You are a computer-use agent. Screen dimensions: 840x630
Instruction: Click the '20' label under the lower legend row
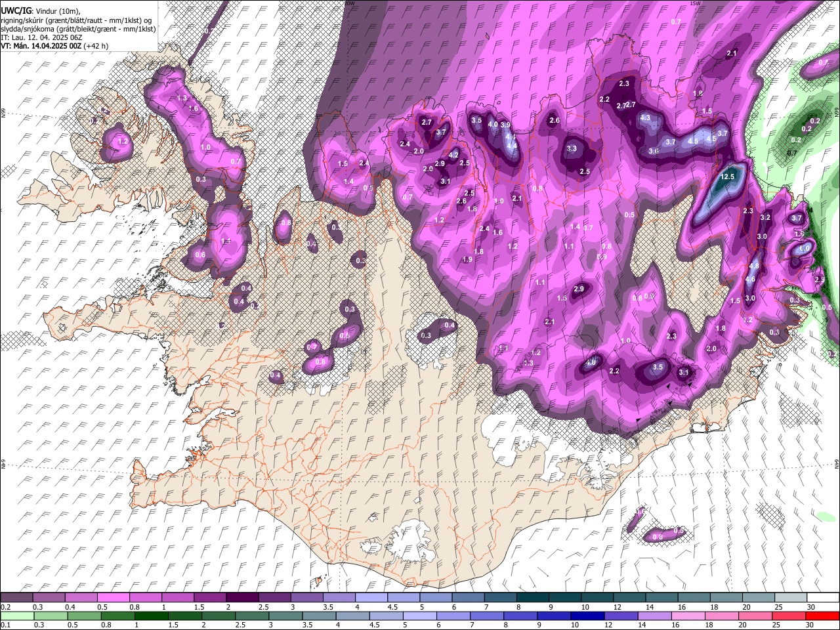(x=744, y=625)
